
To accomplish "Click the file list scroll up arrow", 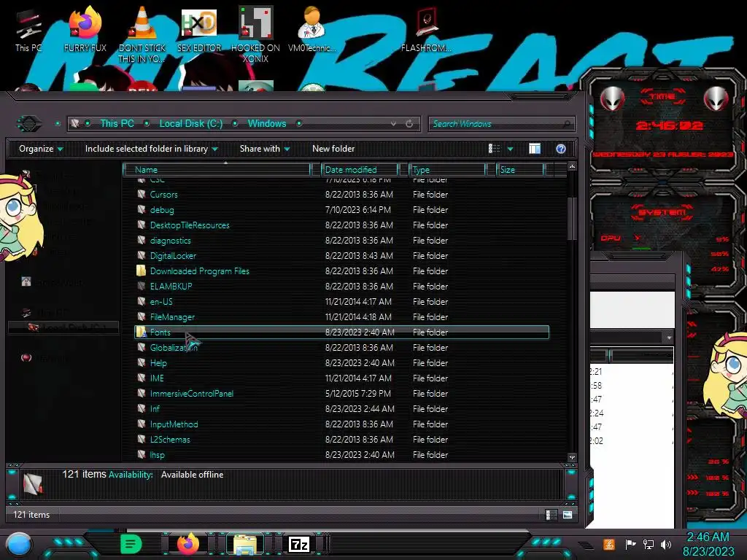I will (x=572, y=167).
